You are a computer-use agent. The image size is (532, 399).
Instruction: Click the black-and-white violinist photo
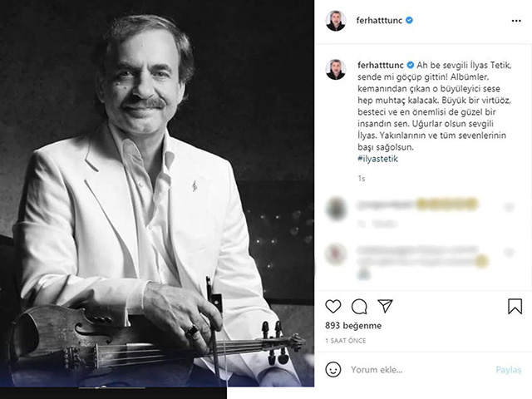[x=157, y=199]
